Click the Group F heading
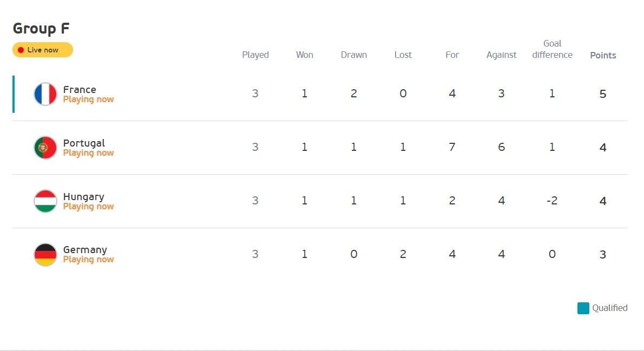The width and height of the screenshot is (644, 351). (41, 28)
